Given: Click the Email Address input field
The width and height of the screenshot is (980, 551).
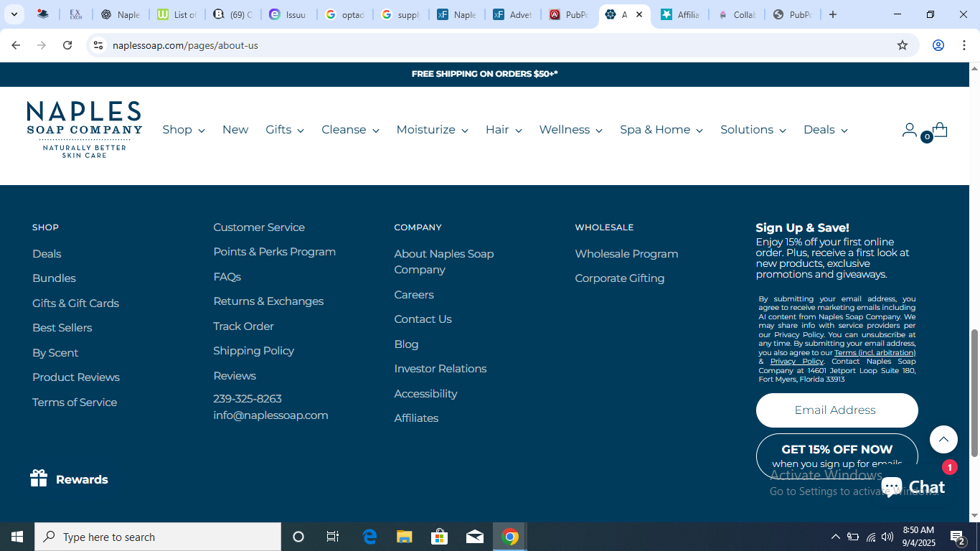Looking at the screenshot, I should [837, 410].
